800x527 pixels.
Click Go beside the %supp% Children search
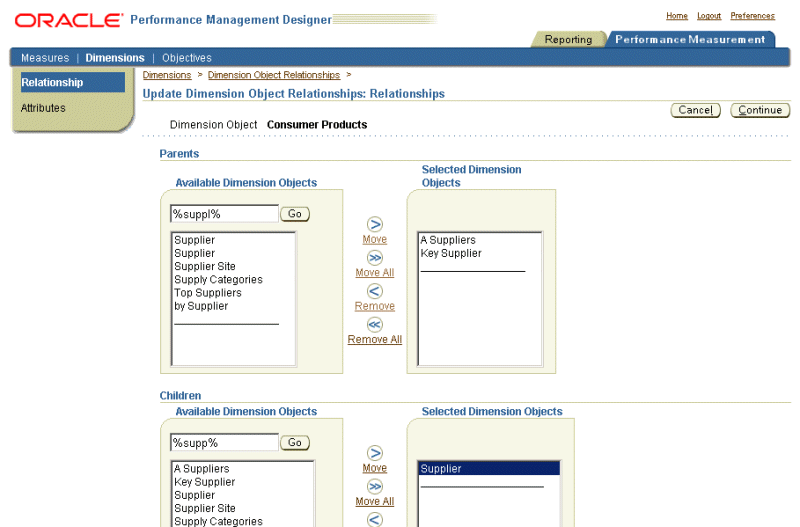pyautogui.click(x=295, y=442)
